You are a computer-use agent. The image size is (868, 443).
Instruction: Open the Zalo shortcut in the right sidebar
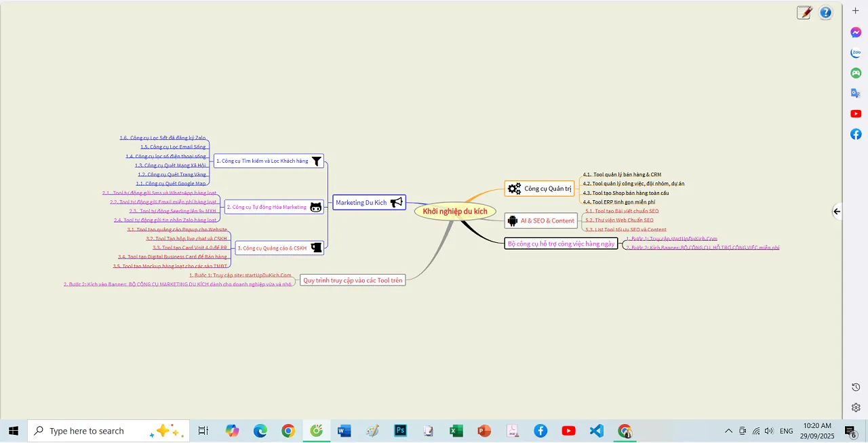click(x=856, y=52)
